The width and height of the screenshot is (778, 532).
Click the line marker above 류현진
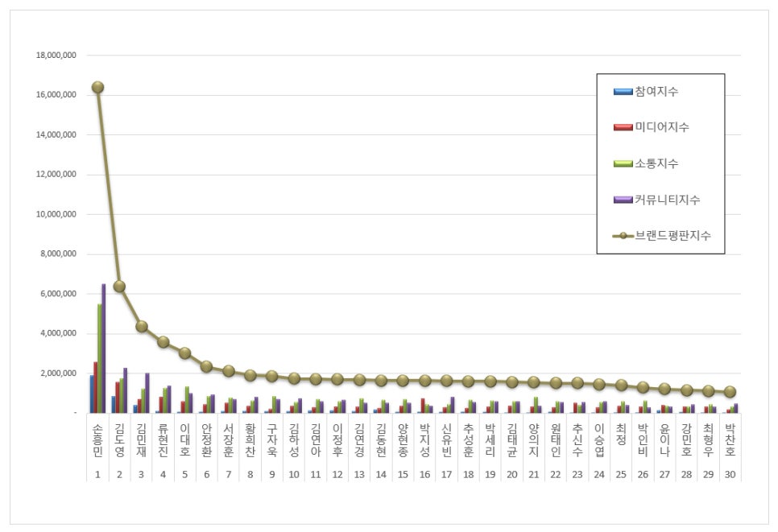[x=163, y=342]
